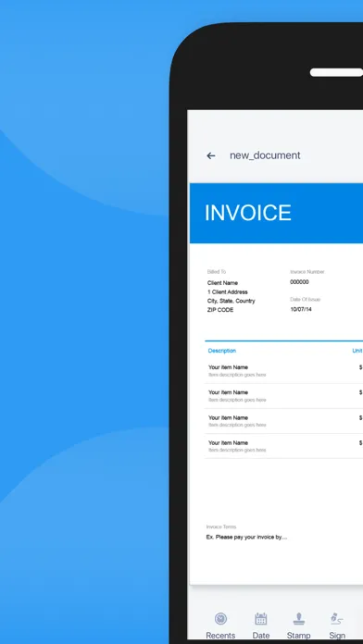The width and height of the screenshot is (363, 644).
Task: Select the first Your Item Name row
Action: coord(284,371)
